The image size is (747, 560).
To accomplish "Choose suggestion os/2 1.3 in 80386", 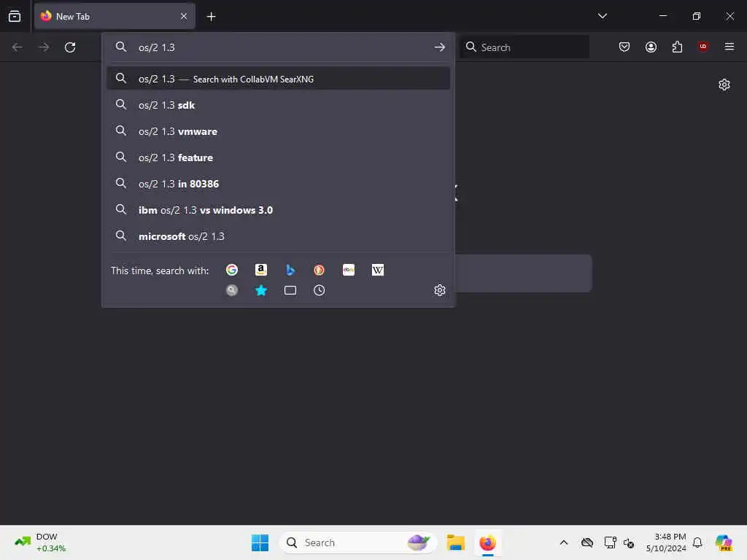I will click(278, 184).
